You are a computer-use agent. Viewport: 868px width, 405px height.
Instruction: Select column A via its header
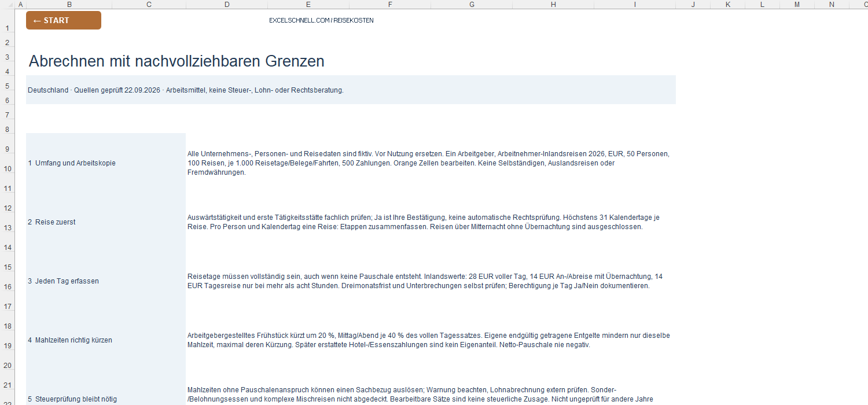20,5
